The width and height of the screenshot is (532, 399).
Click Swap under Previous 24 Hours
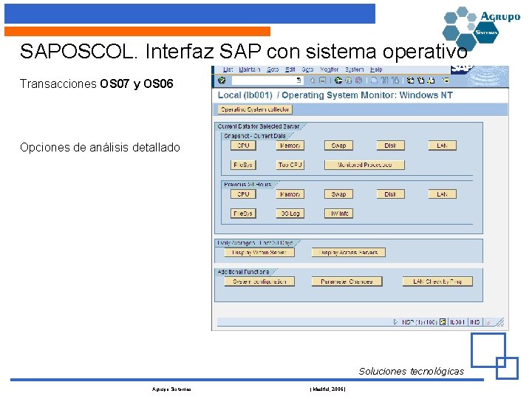(338, 194)
